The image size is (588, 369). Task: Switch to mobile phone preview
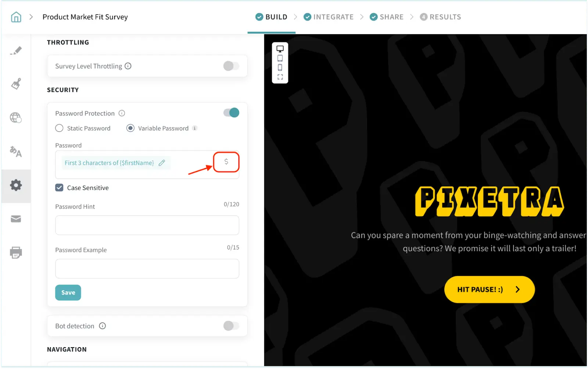(x=280, y=68)
